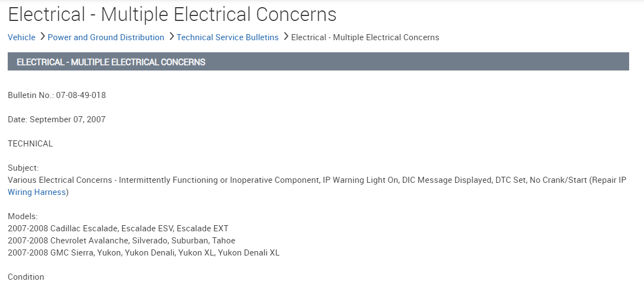Click the Bulletin No. 07-08-49-018 line
The height and width of the screenshot is (299, 644).
[x=57, y=95]
